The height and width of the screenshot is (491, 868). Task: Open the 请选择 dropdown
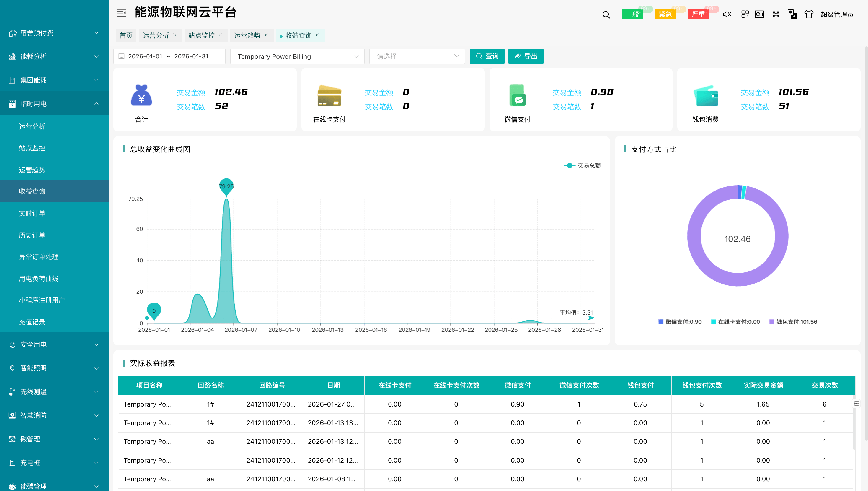click(x=417, y=56)
